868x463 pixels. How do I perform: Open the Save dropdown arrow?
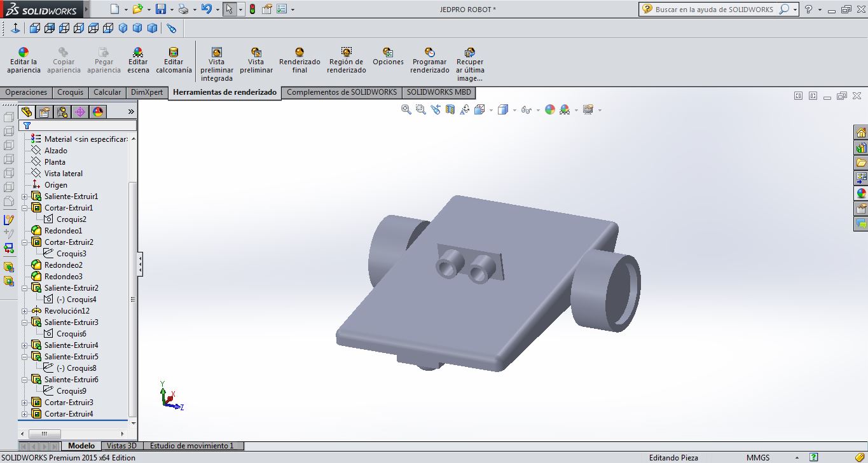(x=171, y=10)
